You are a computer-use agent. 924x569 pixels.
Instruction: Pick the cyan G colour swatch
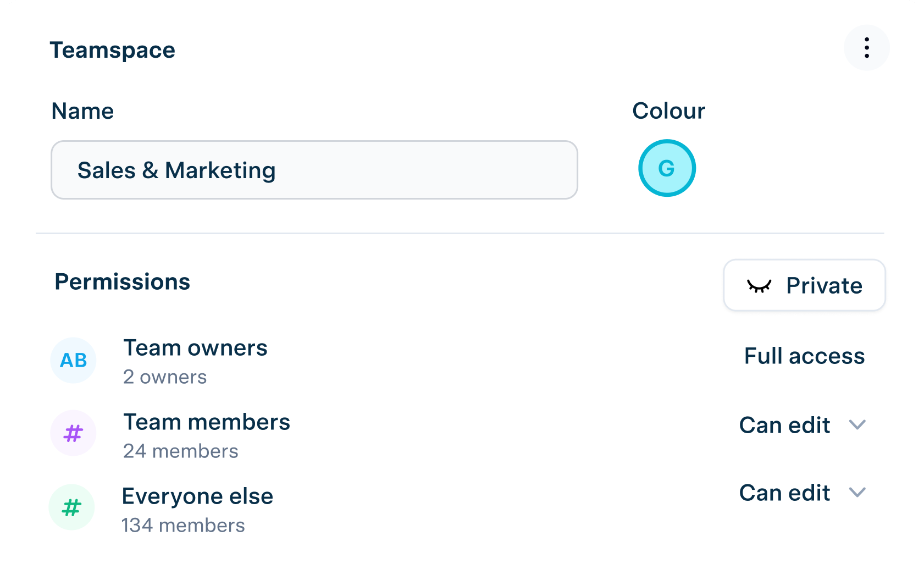[667, 168]
